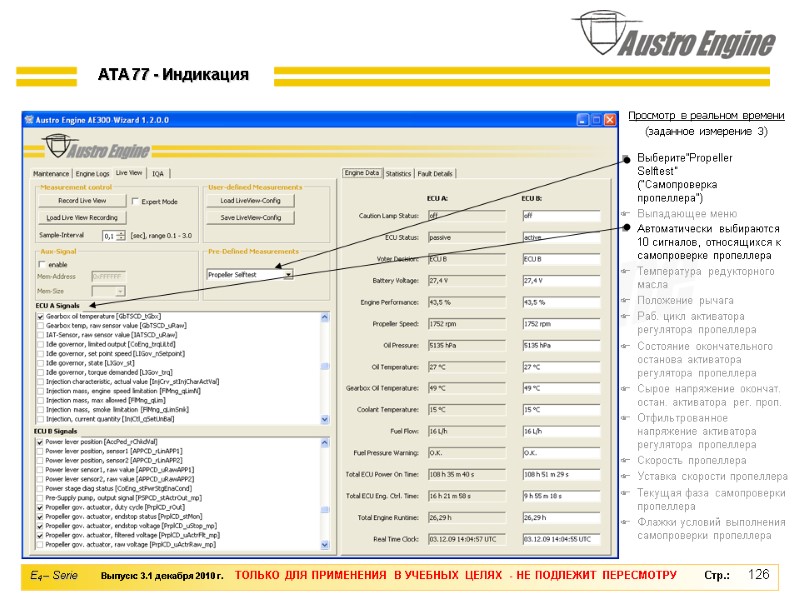Uncheck Power lever position [AccPed_rChkdVal]
800x600 pixels.
point(40,442)
